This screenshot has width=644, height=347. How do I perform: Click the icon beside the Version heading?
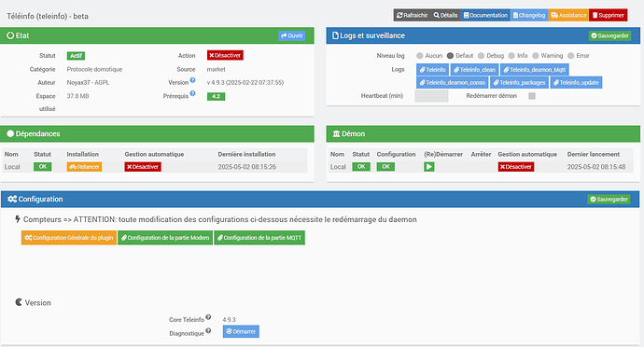point(19,302)
